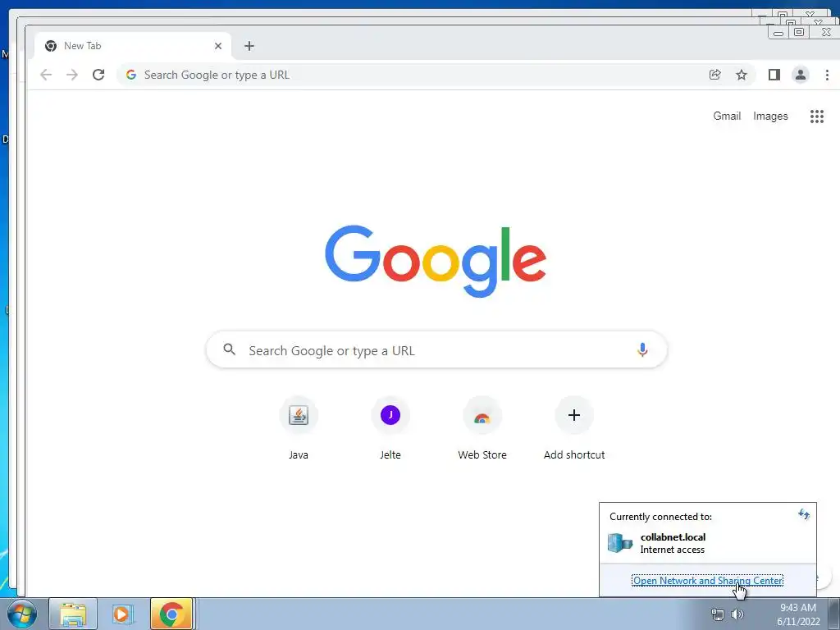This screenshot has height=630, width=840.
Task: Click the magnifier icon in search box
Action: 230,349
